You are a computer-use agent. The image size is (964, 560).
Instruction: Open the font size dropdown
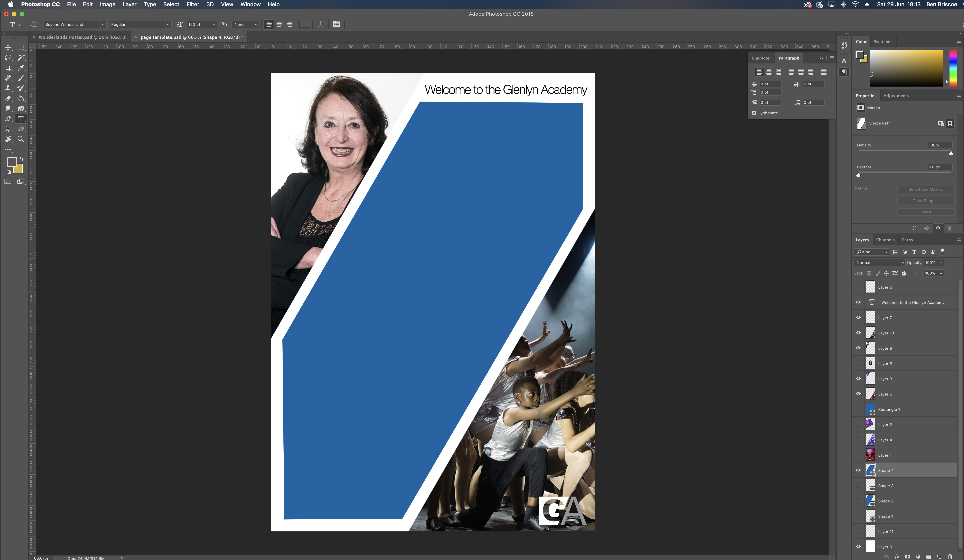pyautogui.click(x=214, y=24)
